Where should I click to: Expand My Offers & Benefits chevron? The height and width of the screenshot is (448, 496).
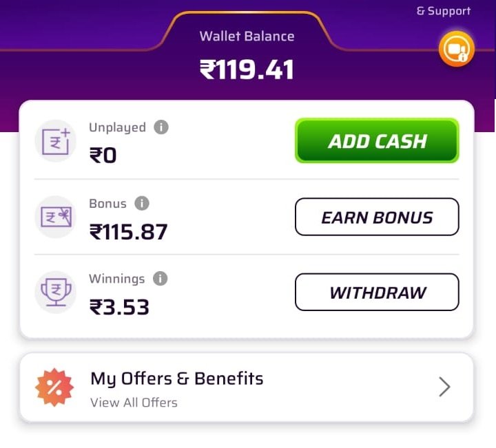[444, 387]
